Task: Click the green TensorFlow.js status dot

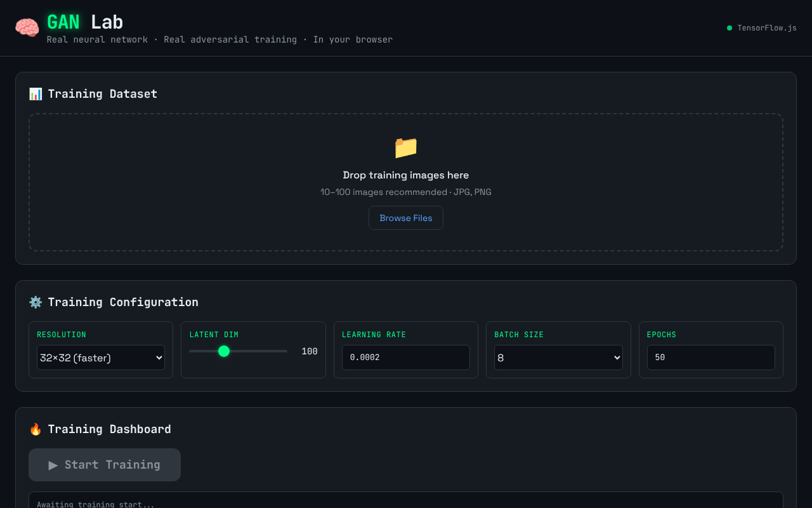Action: pos(730,28)
